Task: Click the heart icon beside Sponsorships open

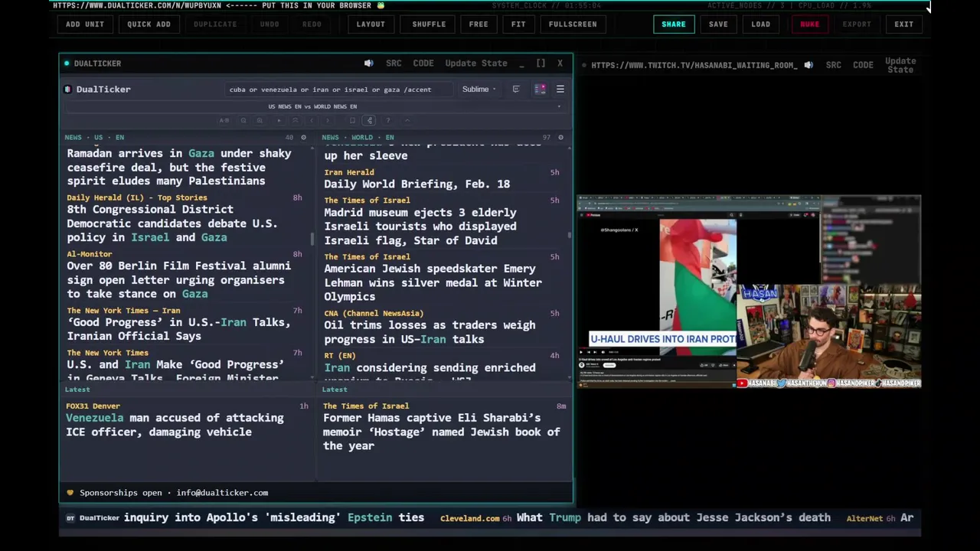Action: (70, 493)
